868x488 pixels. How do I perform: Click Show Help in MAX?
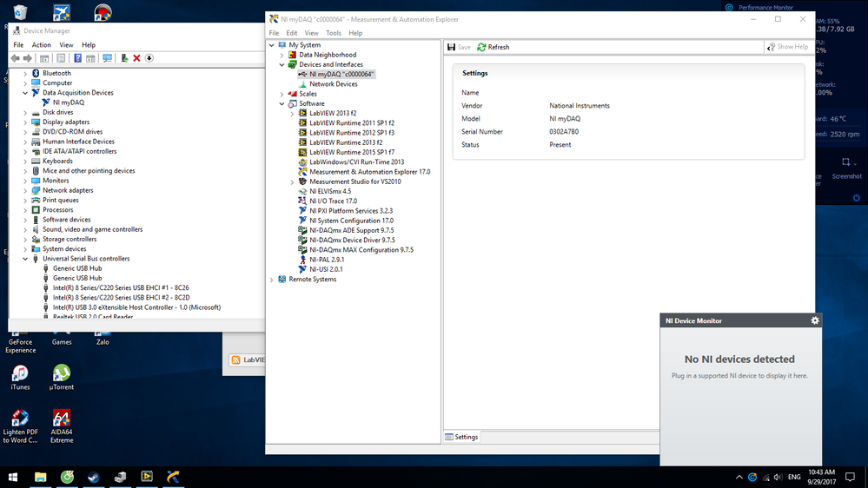[x=787, y=47]
